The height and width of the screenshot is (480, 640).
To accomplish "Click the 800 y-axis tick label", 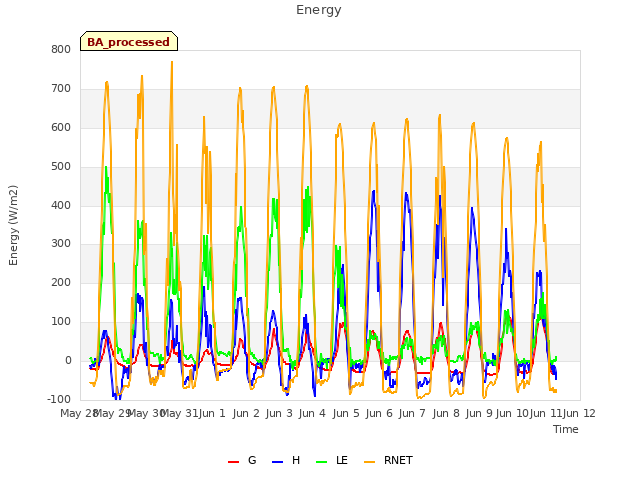I will (x=61, y=50).
